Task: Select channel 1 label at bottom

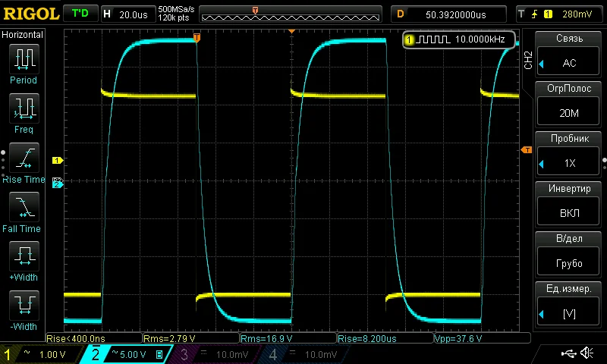Action: [x=7, y=354]
